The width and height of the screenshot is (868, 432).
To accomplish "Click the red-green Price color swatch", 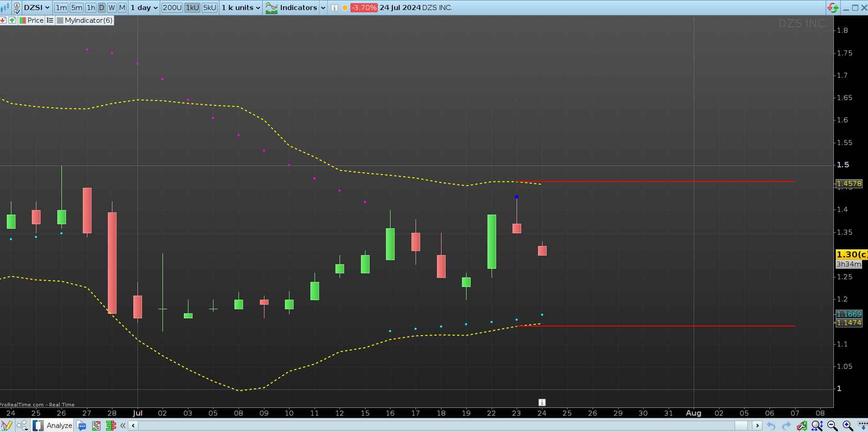I will (22, 20).
